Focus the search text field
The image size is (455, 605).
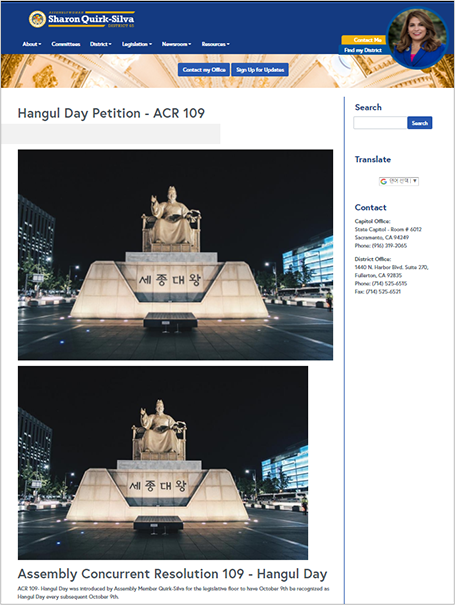(380, 123)
